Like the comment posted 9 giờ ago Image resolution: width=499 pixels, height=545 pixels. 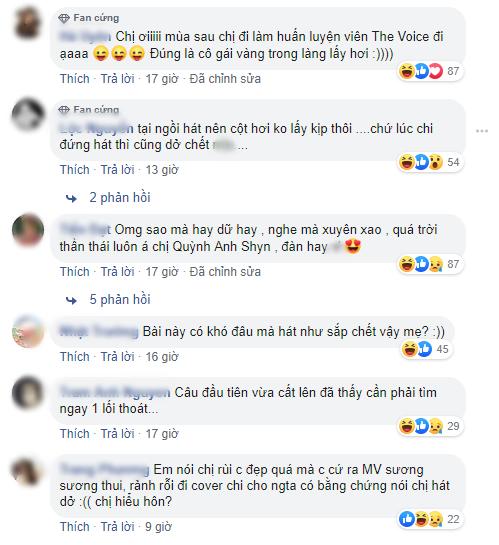coord(75,527)
